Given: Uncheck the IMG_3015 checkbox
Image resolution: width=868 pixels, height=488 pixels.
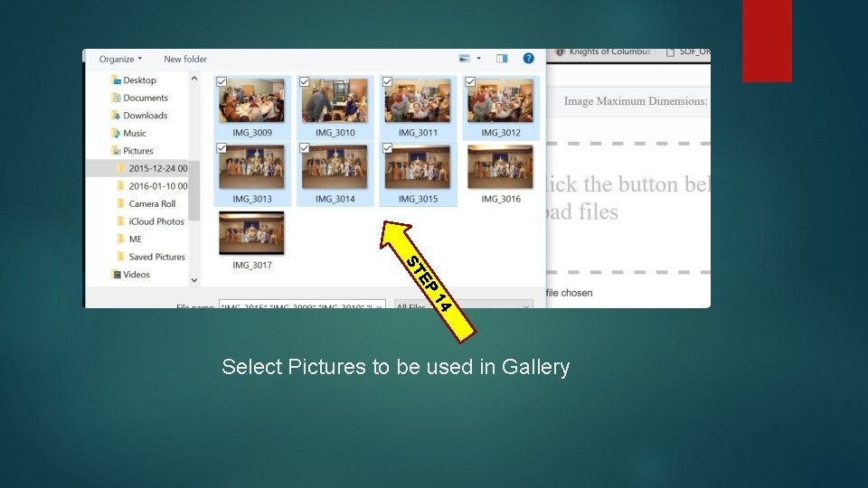Looking at the screenshot, I should click(388, 148).
